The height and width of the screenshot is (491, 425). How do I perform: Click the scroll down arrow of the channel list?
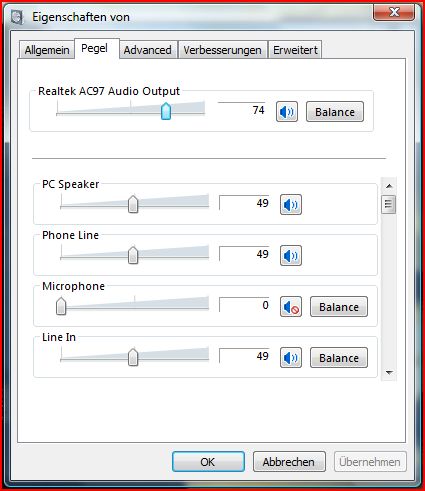click(x=389, y=372)
